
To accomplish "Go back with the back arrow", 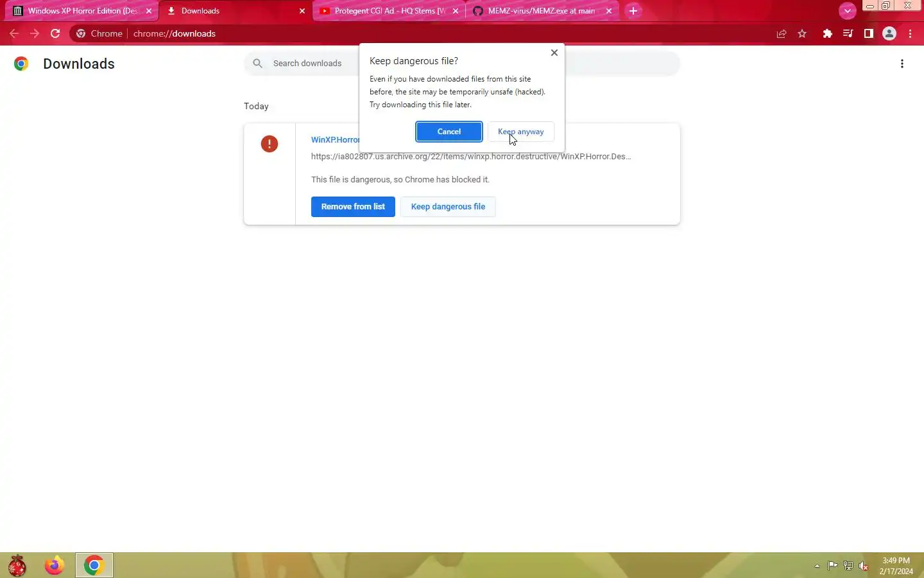I will click(14, 33).
